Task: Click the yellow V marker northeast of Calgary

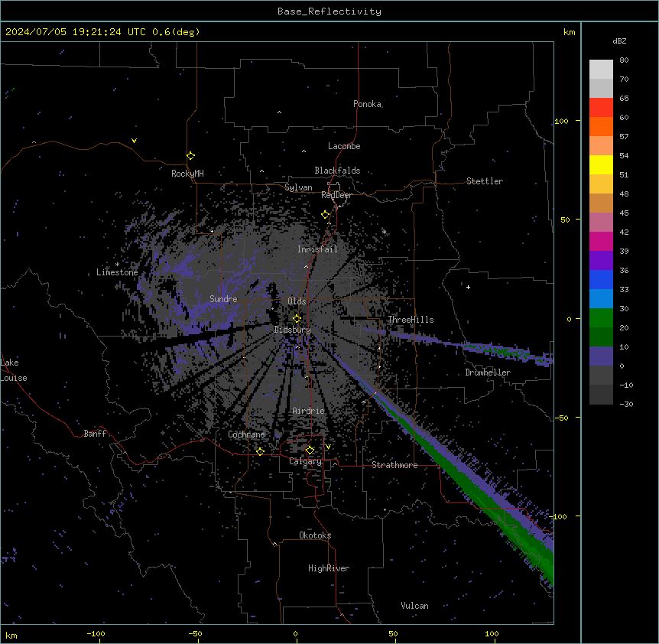Action: click(x=328, y=447)
